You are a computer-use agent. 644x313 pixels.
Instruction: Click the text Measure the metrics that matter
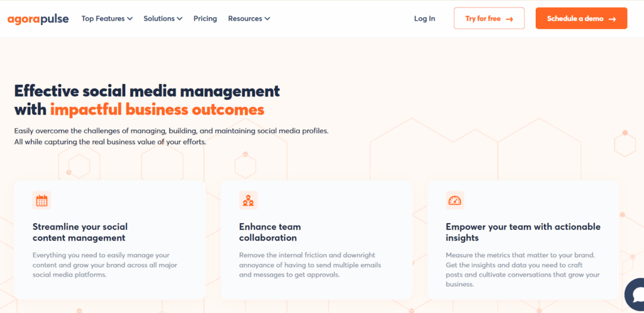click(523, 270)
